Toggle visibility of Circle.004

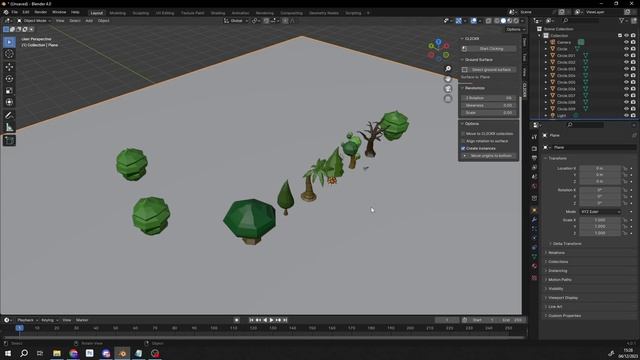pos(626,76)
